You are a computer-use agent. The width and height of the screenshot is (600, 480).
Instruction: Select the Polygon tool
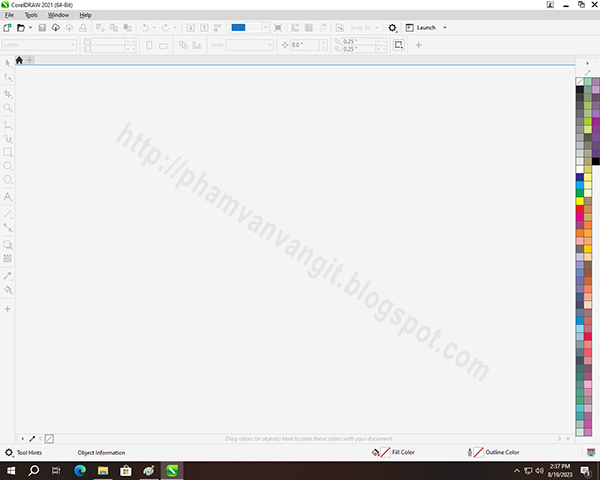(8, 180)
